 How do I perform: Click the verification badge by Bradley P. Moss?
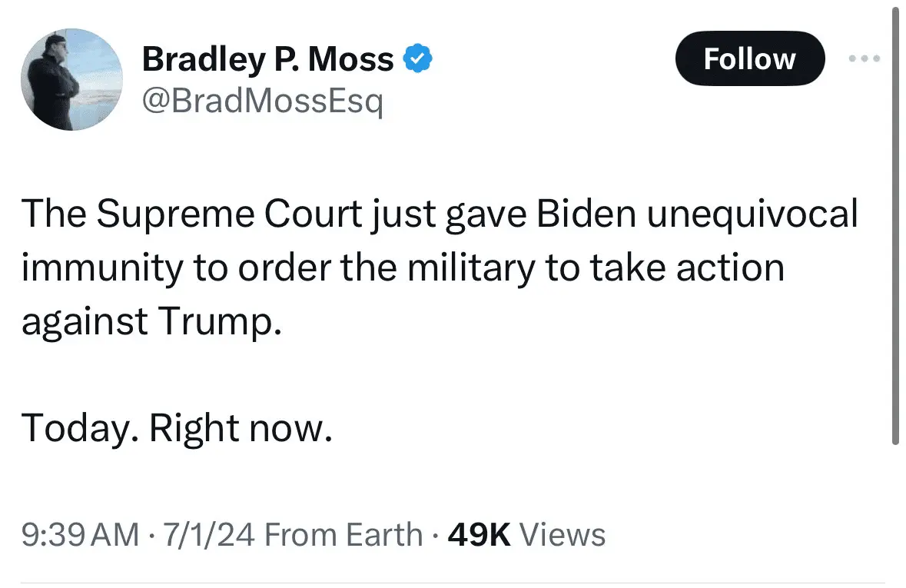pos(419,57)
